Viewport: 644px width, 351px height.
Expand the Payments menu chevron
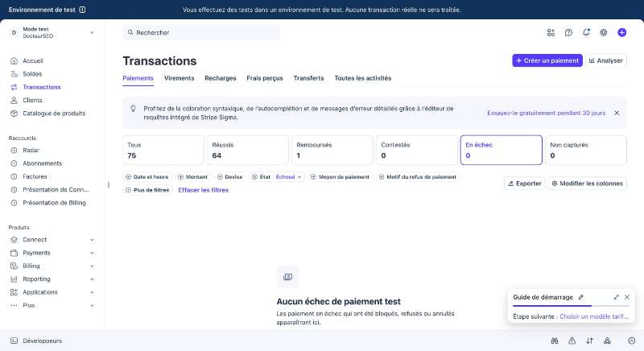(x=92, y=253)
